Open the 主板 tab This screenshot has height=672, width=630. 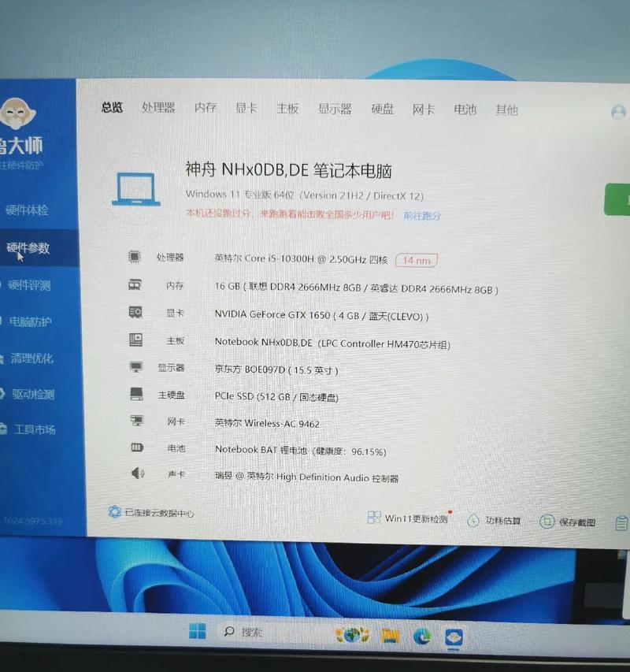tap(287, 108)
